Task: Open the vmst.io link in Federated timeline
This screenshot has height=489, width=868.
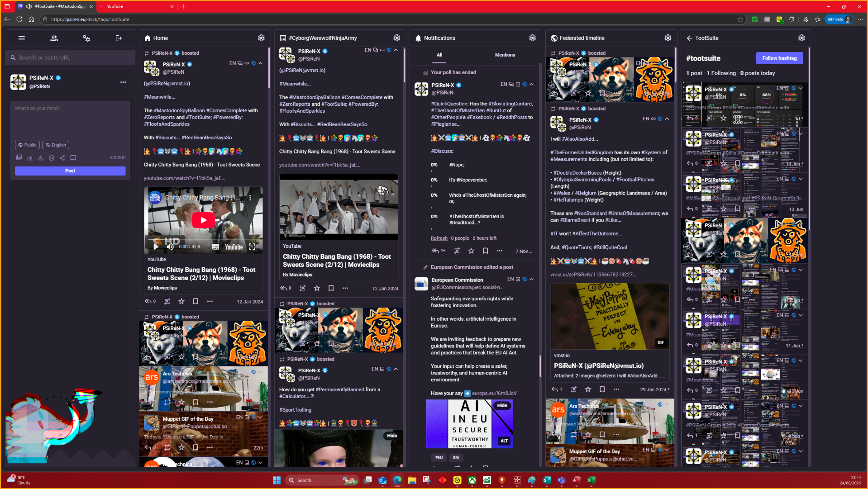Action: [x=593, y=275]
